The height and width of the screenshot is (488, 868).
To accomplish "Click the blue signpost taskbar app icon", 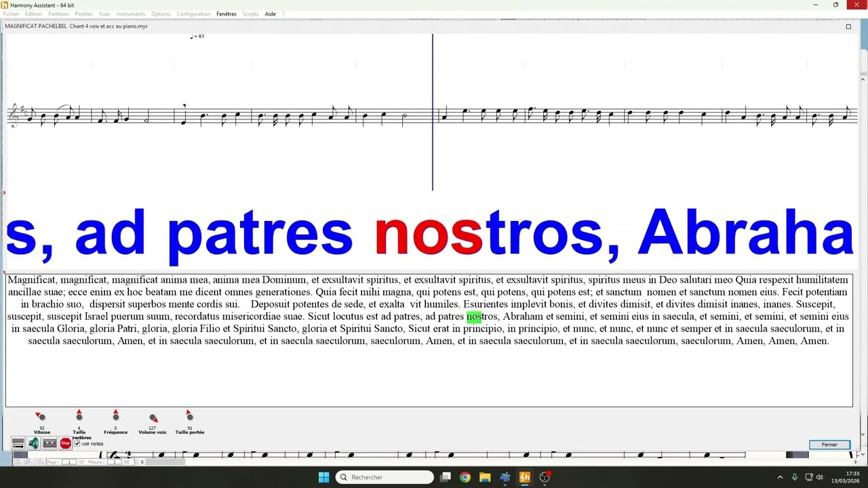I will (x=505, y=477).
